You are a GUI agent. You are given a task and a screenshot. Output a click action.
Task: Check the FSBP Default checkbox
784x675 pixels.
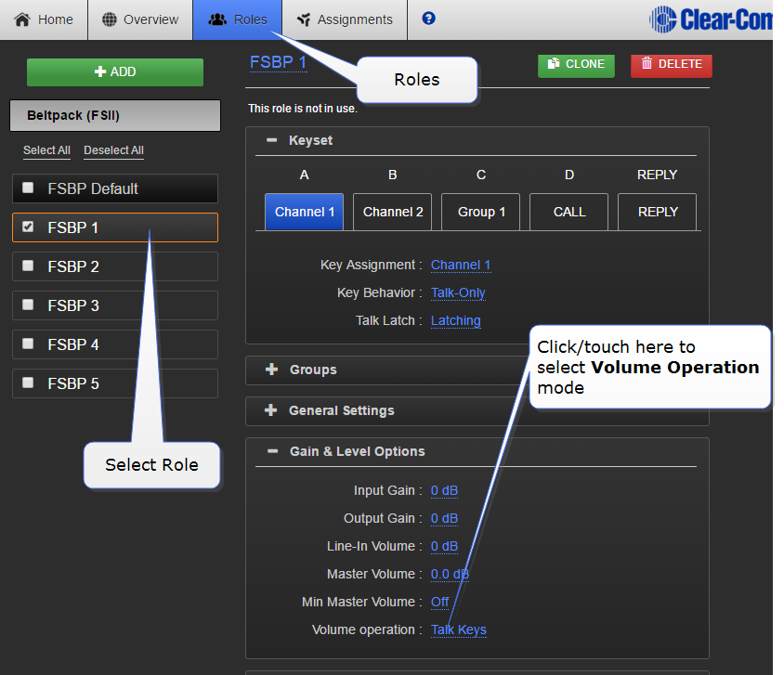tap(28, 188)
